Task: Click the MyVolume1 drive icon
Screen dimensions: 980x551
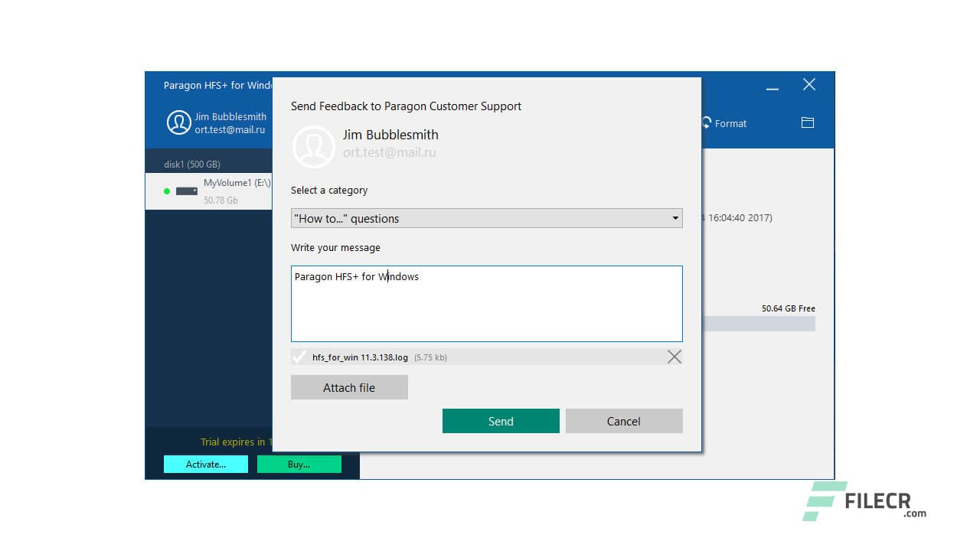Action: (185, 191)
